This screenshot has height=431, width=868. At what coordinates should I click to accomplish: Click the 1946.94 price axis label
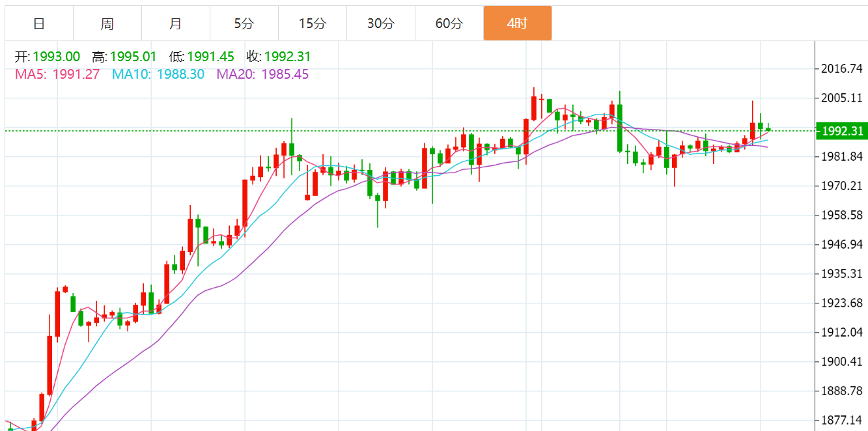[x=842, y=244]
